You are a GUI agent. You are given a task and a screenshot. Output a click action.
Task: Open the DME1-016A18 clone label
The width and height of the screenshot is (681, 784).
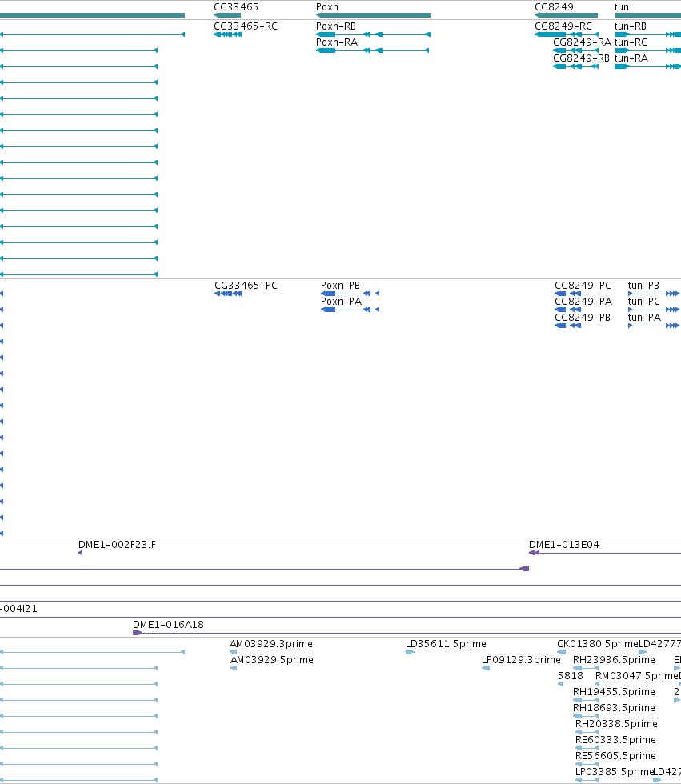168,625
